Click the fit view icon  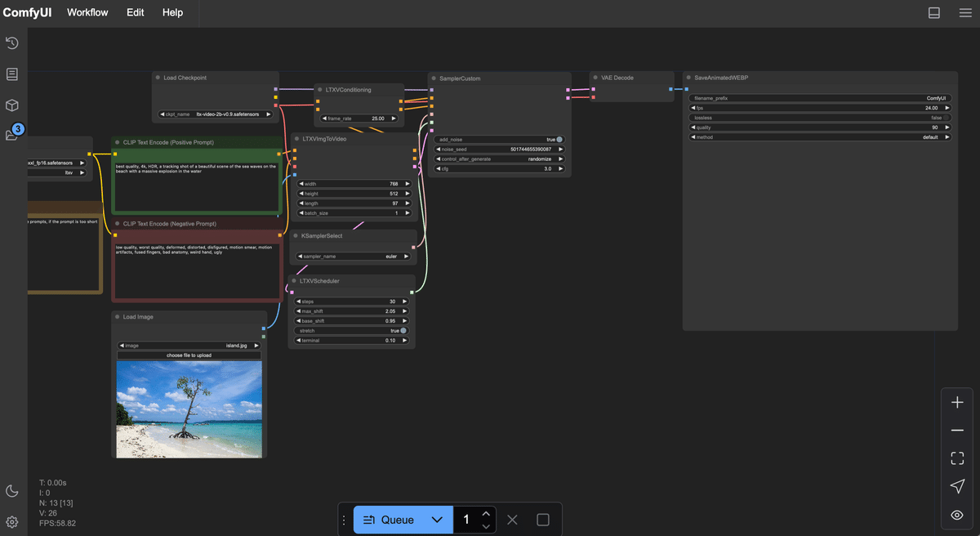956,458
